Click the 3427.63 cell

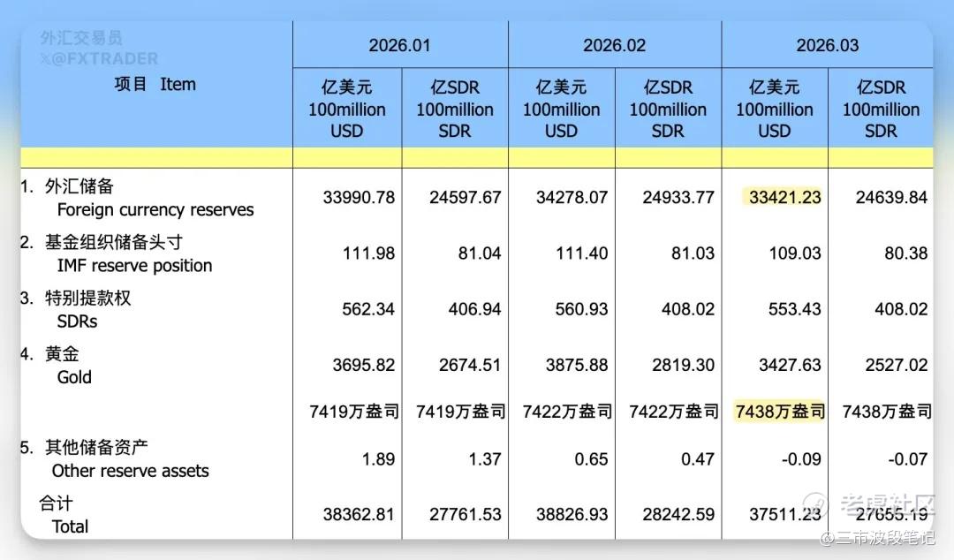click(x=790, y=365)
